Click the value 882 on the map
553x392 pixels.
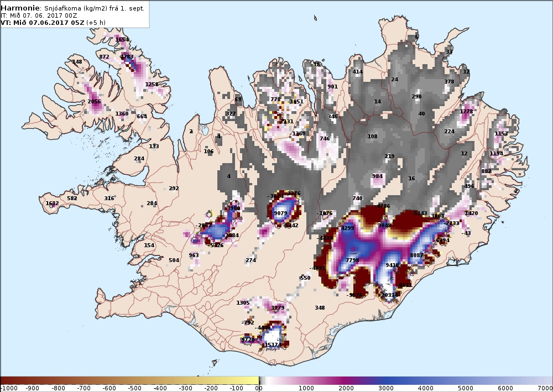pyautogui.click(x=486, y=171)
